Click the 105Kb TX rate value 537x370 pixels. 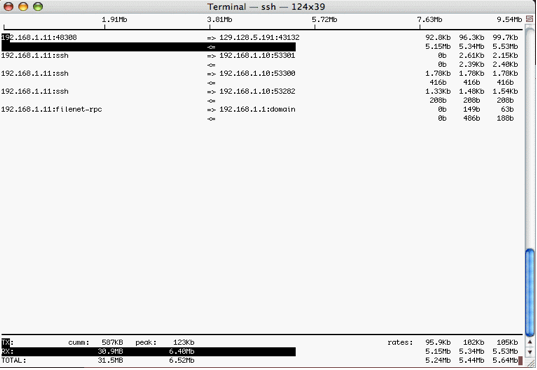coord(508,342)
